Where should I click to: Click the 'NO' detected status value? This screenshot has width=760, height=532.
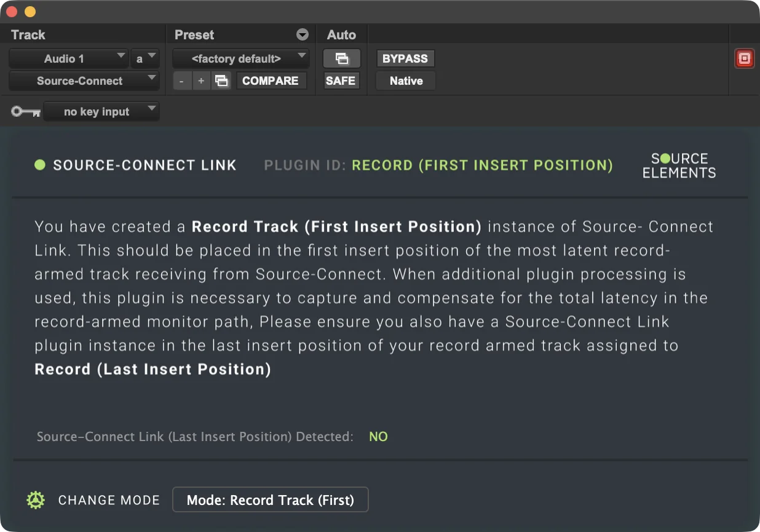pyautogui.click(x=378, y=437)
